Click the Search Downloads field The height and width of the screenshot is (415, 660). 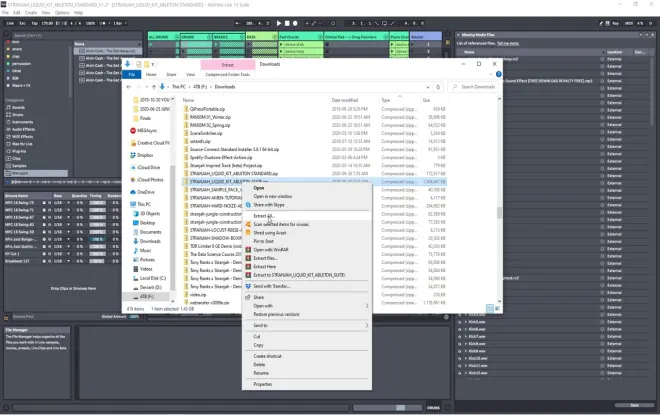click(474, 87)
